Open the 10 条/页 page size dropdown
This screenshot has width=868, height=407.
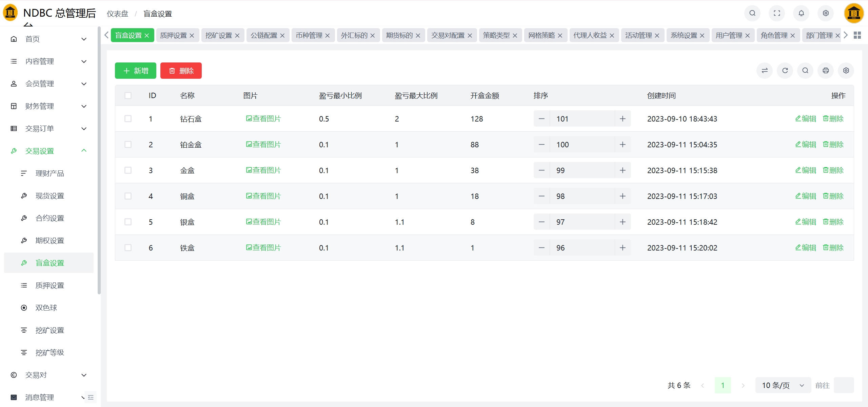(x=783, y=385)
